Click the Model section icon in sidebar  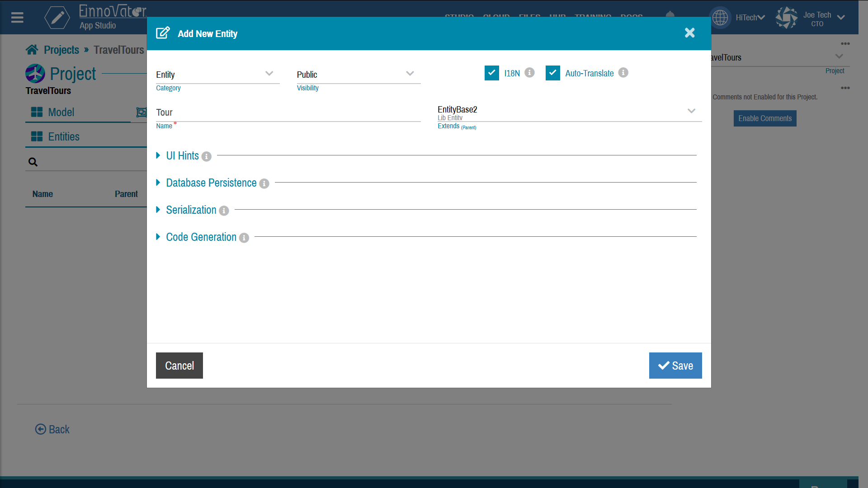pos(37,112)
